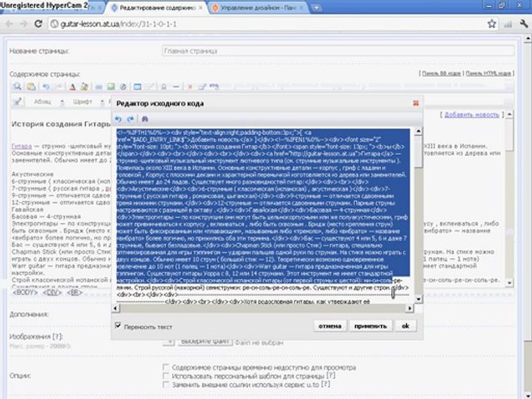
Task: Click the red letter A text color icon
Action: (x=72, y=87)
